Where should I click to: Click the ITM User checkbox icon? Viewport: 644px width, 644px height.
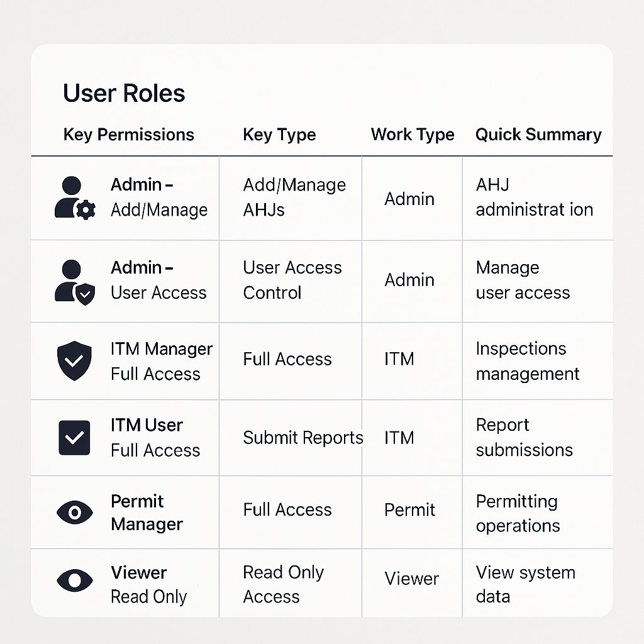click(x=74, y=438)
